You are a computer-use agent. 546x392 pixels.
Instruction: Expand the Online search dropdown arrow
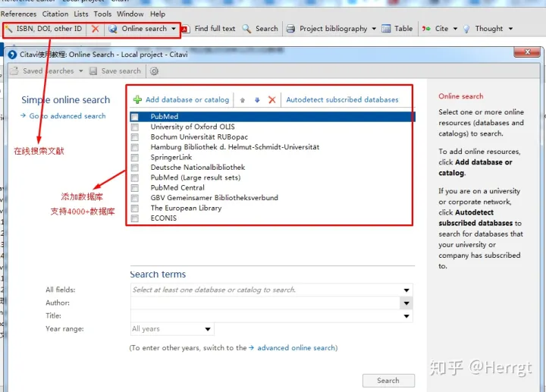(x=174, y=29)
